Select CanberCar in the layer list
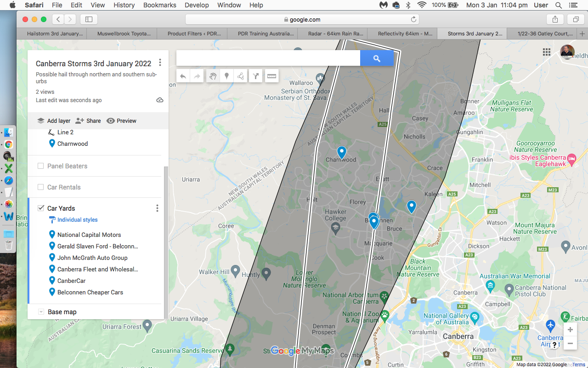The width and height of the screenshot is (588, 368). [71, 281]
